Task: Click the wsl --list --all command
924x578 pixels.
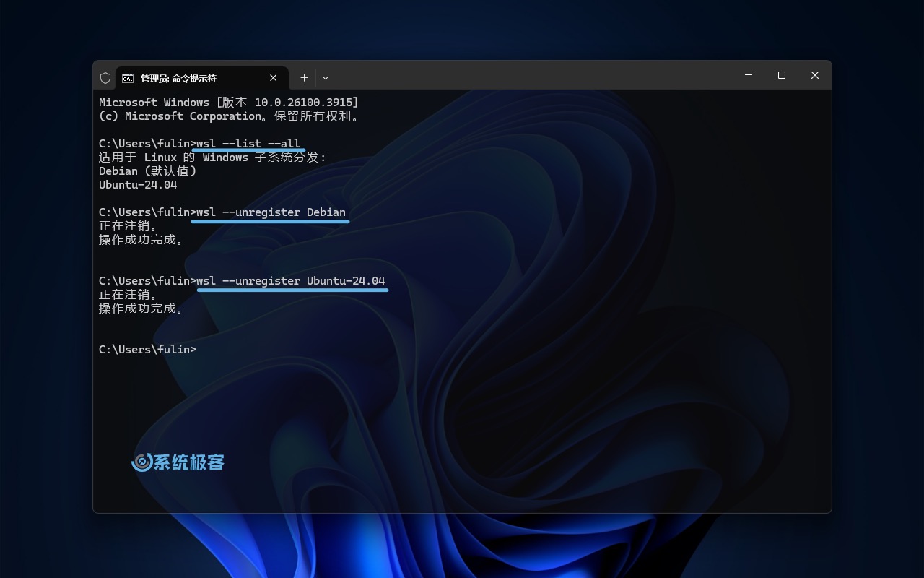Action: coord(248,144)
